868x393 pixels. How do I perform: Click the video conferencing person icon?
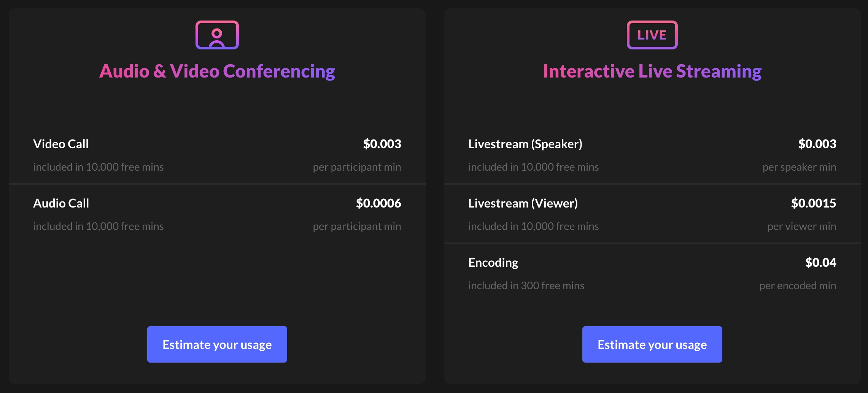pos(217,35)
